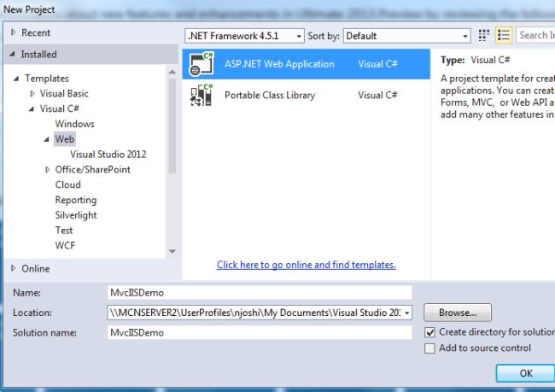Click the ASP.NET Web Application name text

point(279,64)
